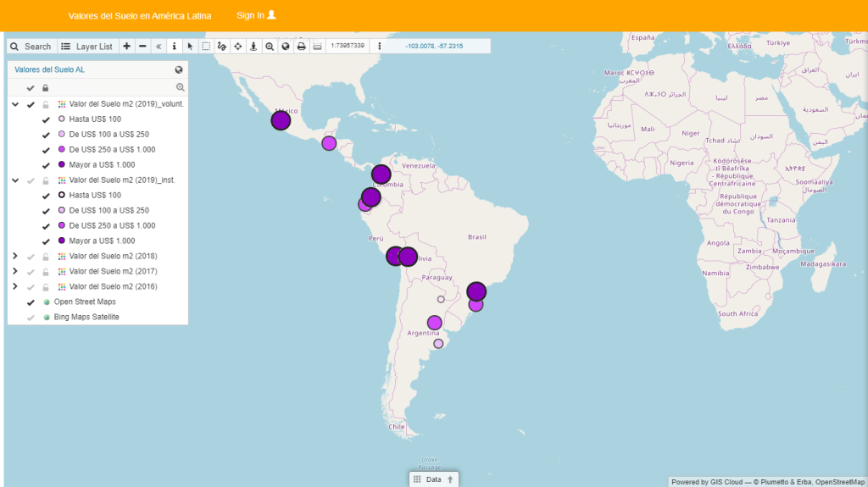Click the purple map marker over Mexico
Viewport: 868px width, 487px height.
(281, 120)
